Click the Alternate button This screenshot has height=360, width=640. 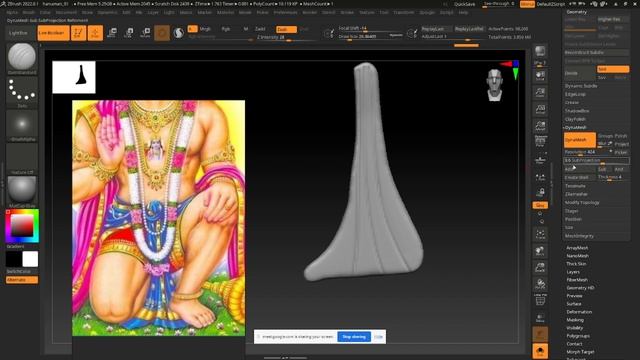(22, 280)
